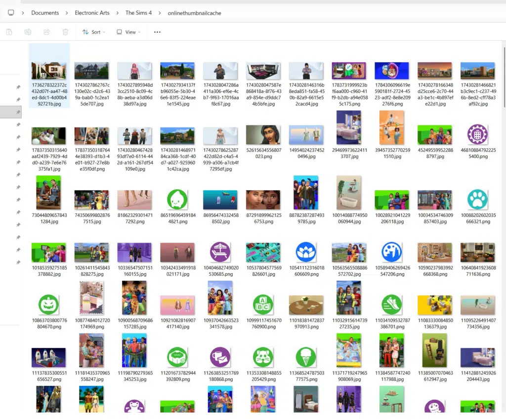Select file 10537804577569826601.jpg
Image resolution: width=506 pixels, height=420 pixels.
pos(263,259)
